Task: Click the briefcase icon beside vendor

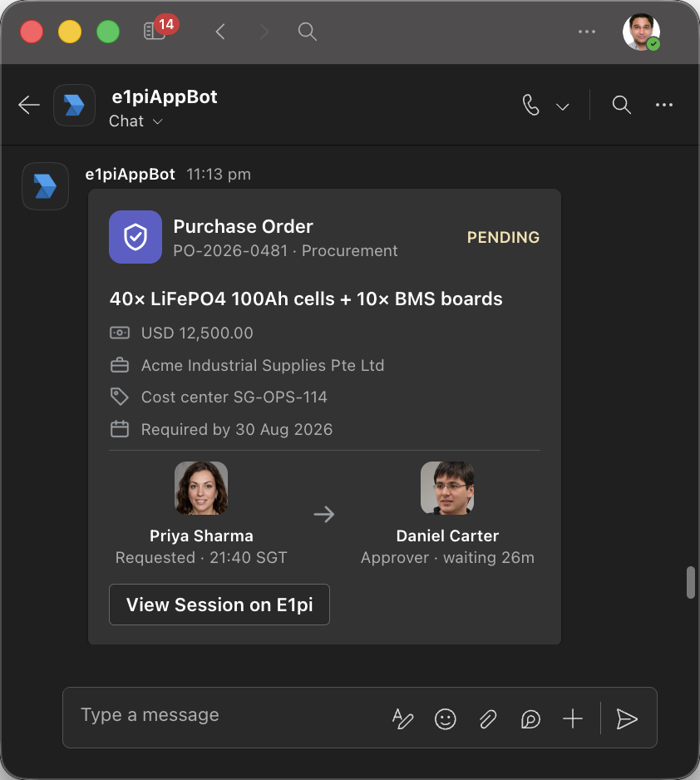Action: (120, 365)
